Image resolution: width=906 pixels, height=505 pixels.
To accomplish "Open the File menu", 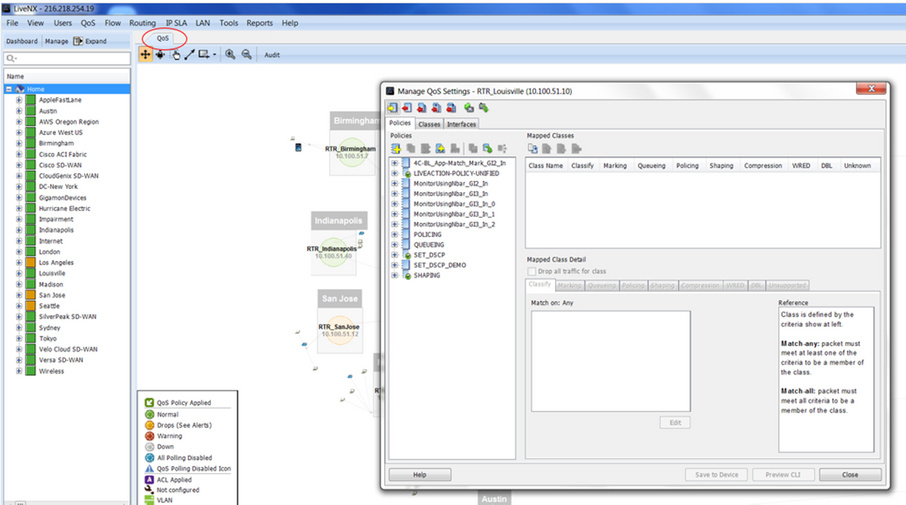I will tap(12, 23).
